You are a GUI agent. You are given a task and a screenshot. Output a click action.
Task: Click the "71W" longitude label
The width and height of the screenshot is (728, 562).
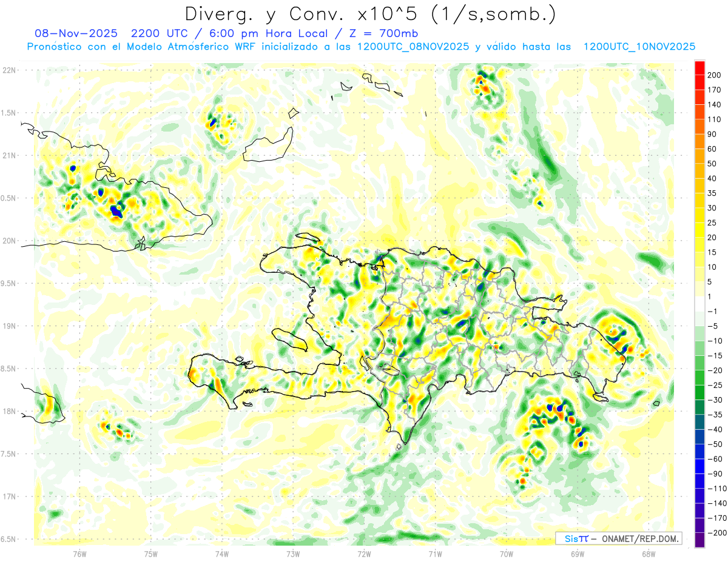click(x=435, y=554)
